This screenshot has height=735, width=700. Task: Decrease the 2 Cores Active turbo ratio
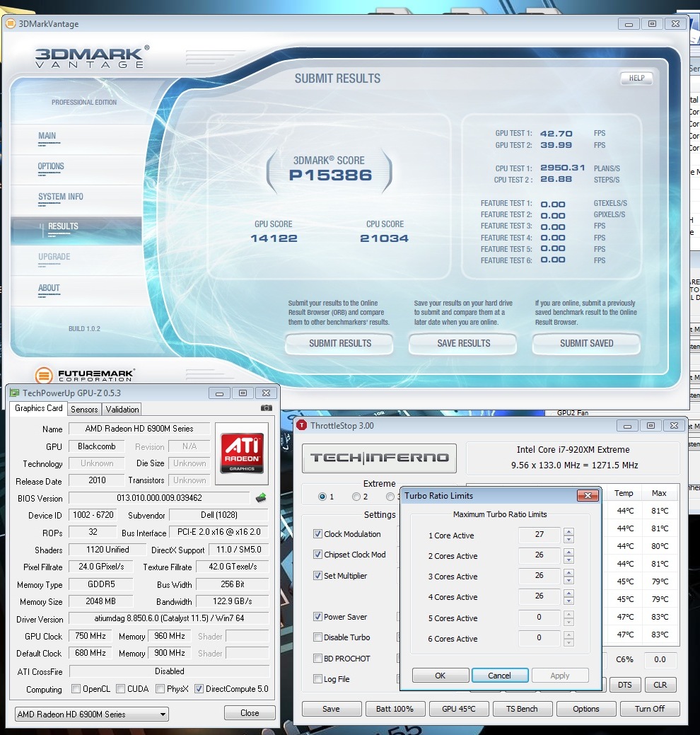568,560
